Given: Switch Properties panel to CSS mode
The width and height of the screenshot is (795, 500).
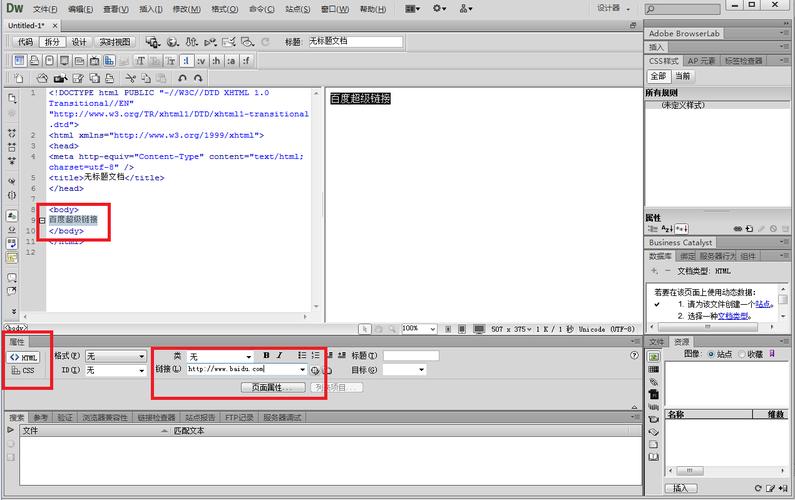Looking at the screenshot, I should pos(22,371).
